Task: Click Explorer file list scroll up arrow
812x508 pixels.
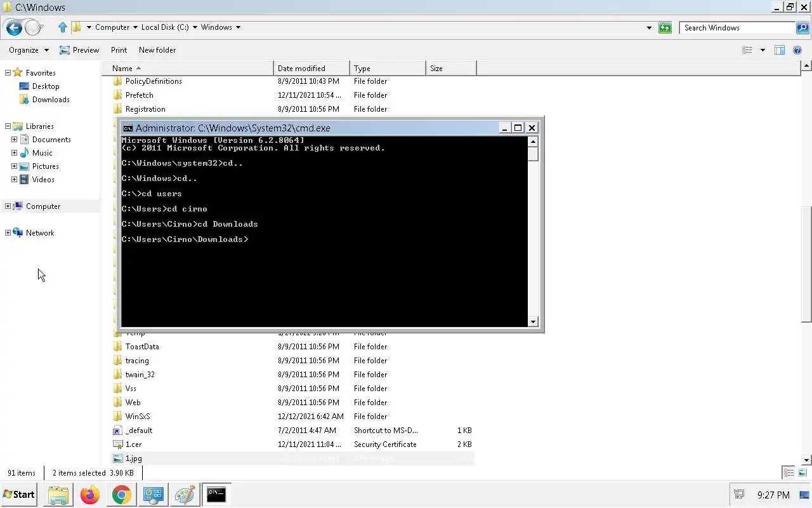Action: pos(807,65)
